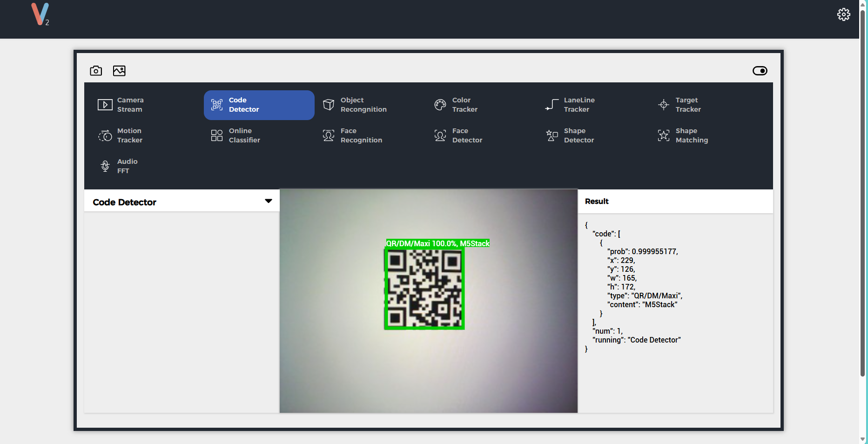
Task: Click the "w": 165 result value
Action: point(622,278)
